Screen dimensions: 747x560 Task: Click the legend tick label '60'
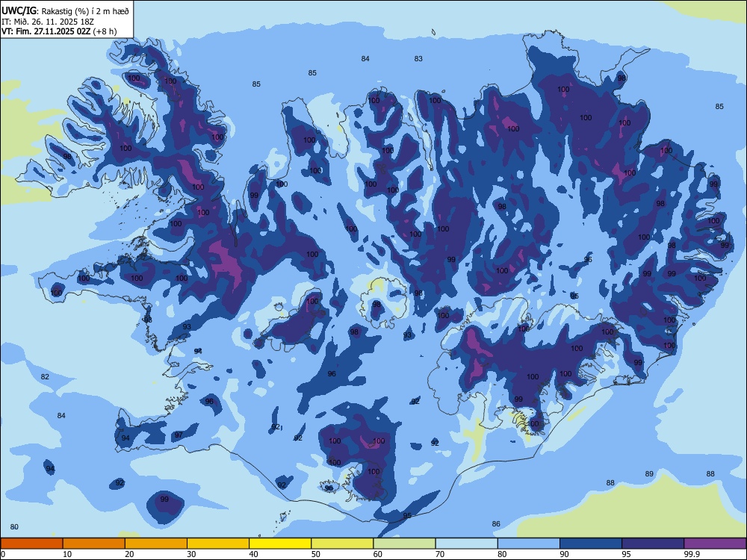[x=378, y=554]
